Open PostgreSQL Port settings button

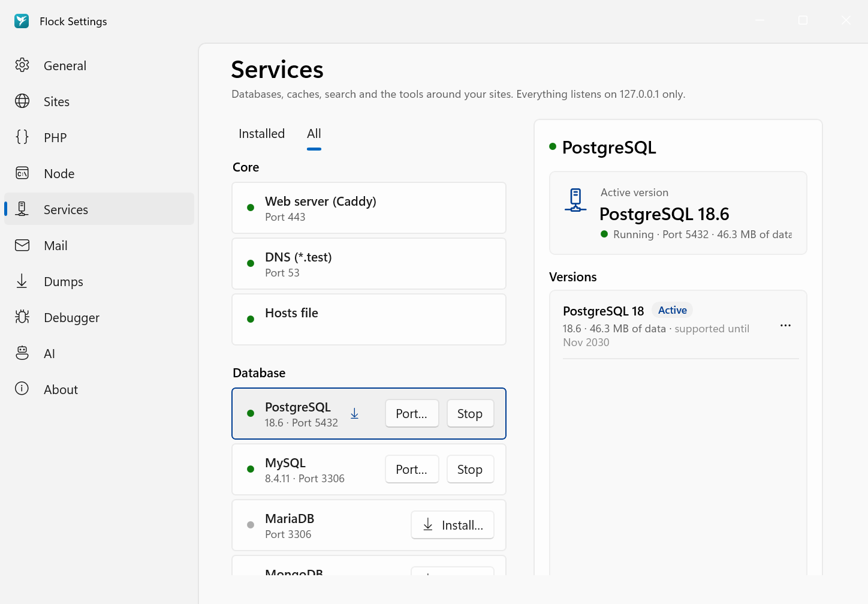pyautogui.click(x=412, y=414)
